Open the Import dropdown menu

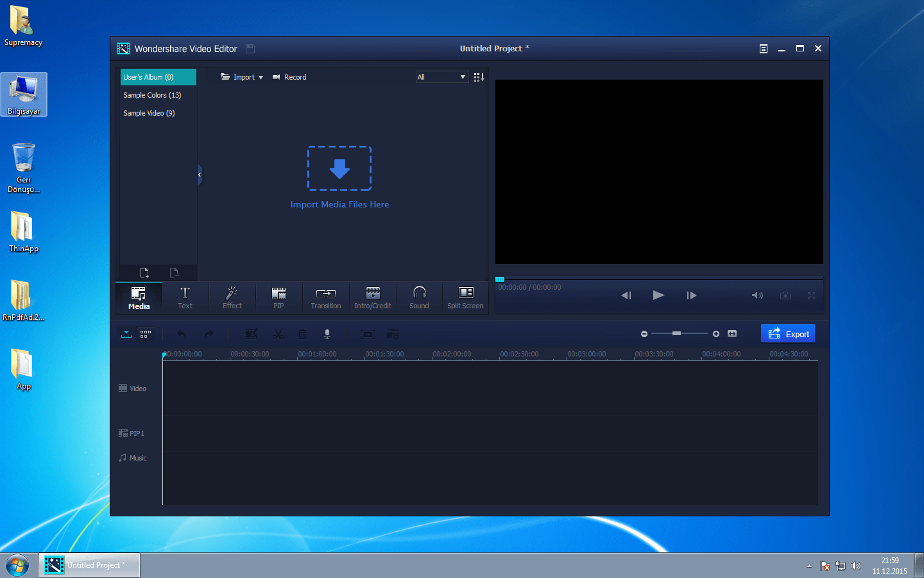(x=243, y=76)
